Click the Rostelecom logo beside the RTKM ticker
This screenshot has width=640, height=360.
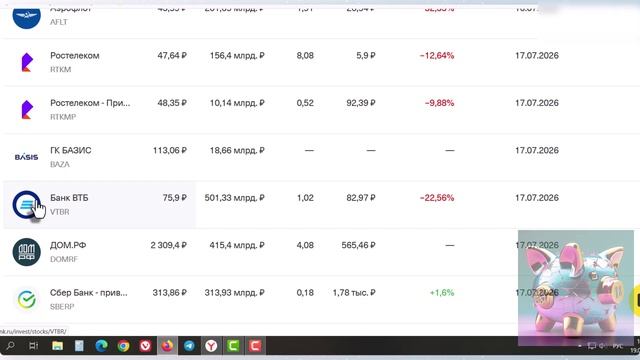click(27, 62)
